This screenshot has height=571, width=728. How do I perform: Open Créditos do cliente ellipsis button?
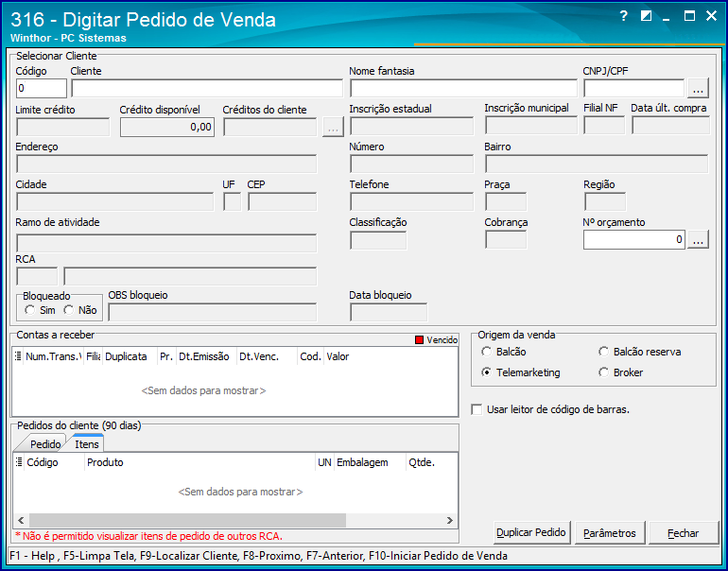coord(334,128)
